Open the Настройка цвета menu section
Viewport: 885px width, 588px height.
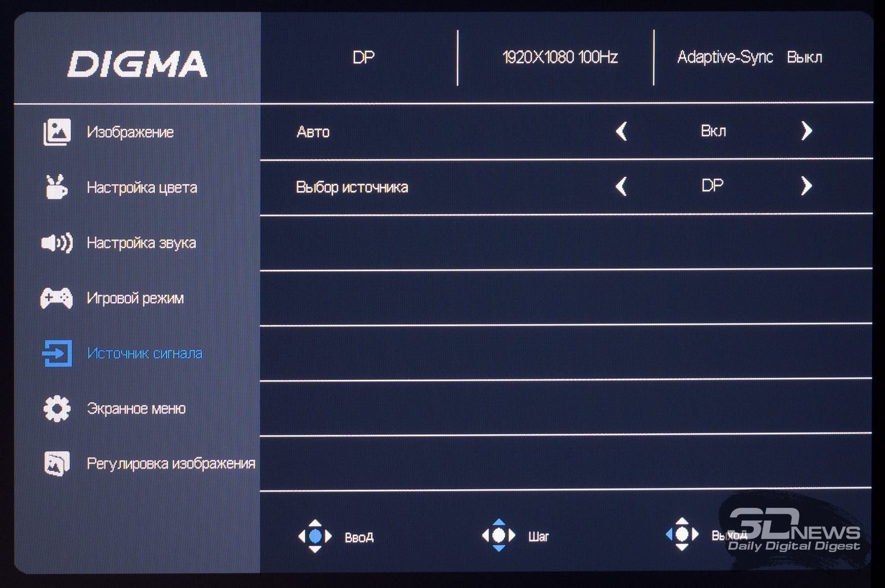(142, 188)
